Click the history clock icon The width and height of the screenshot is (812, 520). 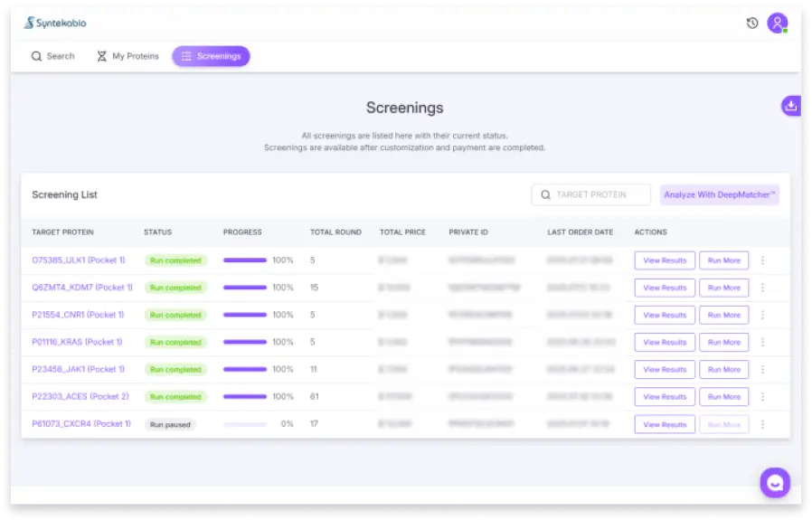click(751, 24)
